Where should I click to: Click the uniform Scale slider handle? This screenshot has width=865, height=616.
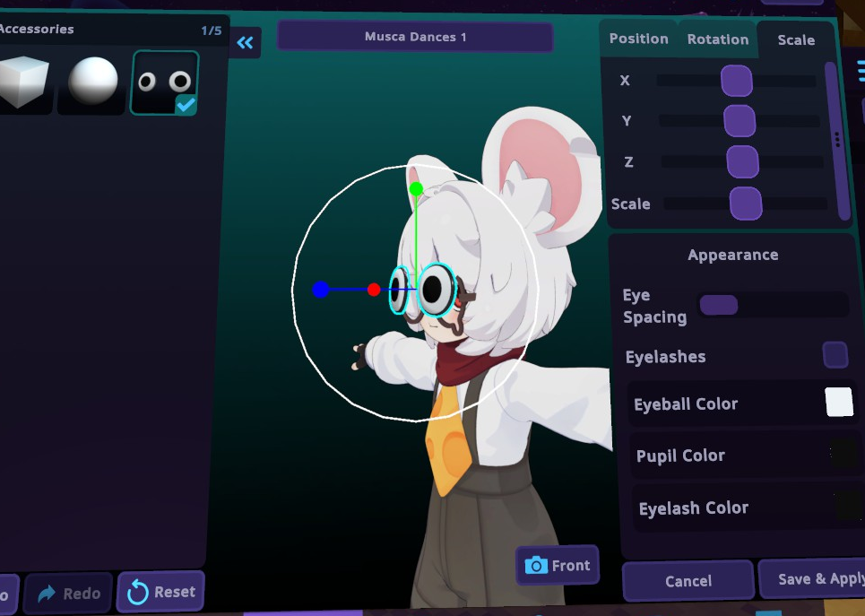[x=746, y=204]
